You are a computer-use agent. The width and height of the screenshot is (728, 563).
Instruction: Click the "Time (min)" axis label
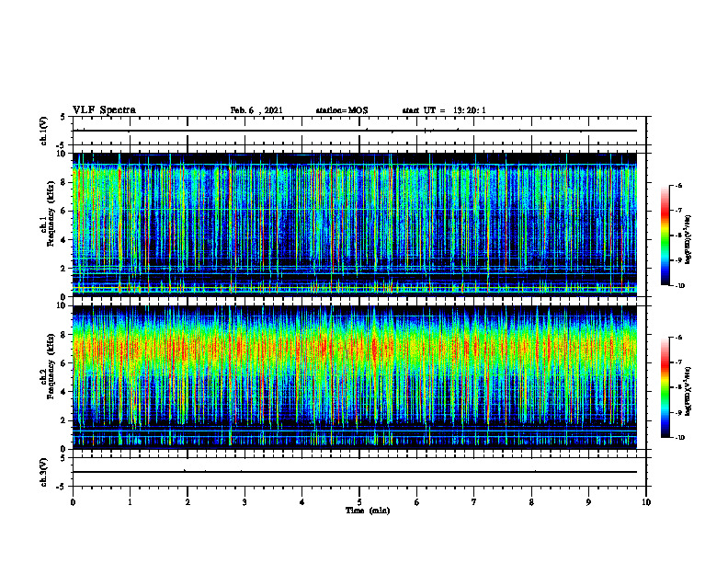[x=368, y=511]
